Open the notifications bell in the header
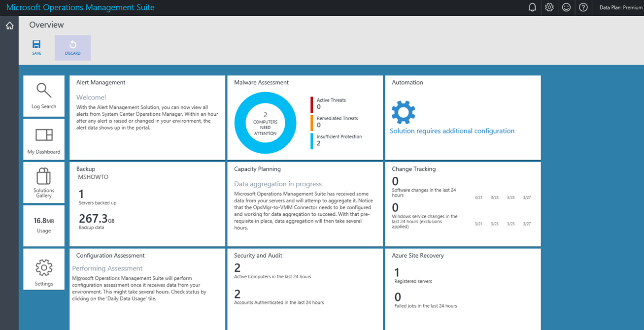The width and height of the screenshot is (644, 330). 532,7
